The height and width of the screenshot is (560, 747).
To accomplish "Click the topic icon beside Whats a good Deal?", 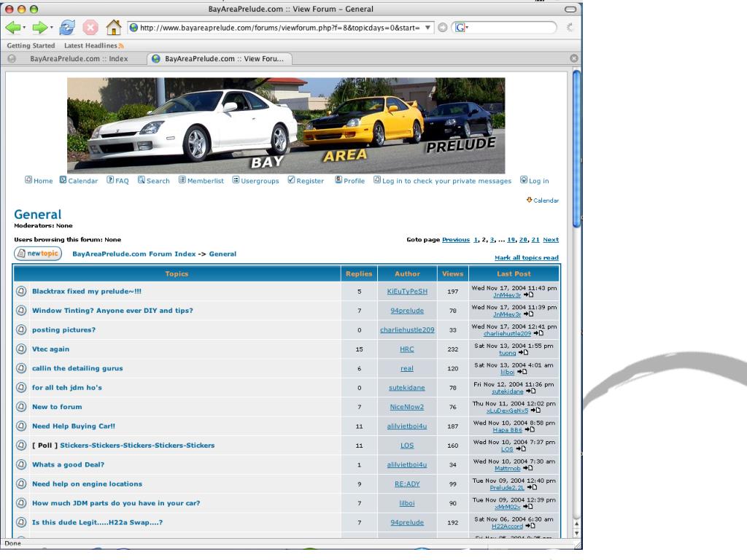I will click(21, 464).
